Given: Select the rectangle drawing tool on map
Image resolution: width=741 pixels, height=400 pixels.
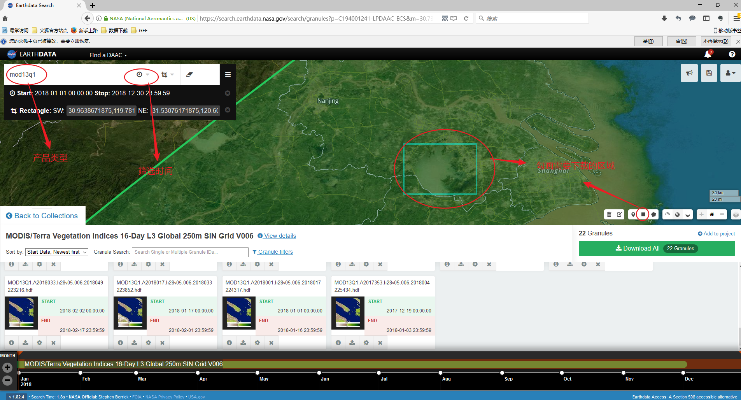Looking at the screenshot, I should click(x=644, y=214).
